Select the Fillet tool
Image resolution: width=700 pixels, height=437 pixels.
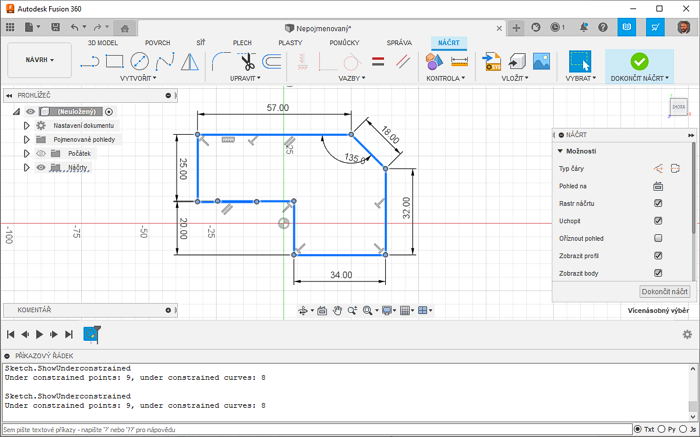(x=221, y=61)
